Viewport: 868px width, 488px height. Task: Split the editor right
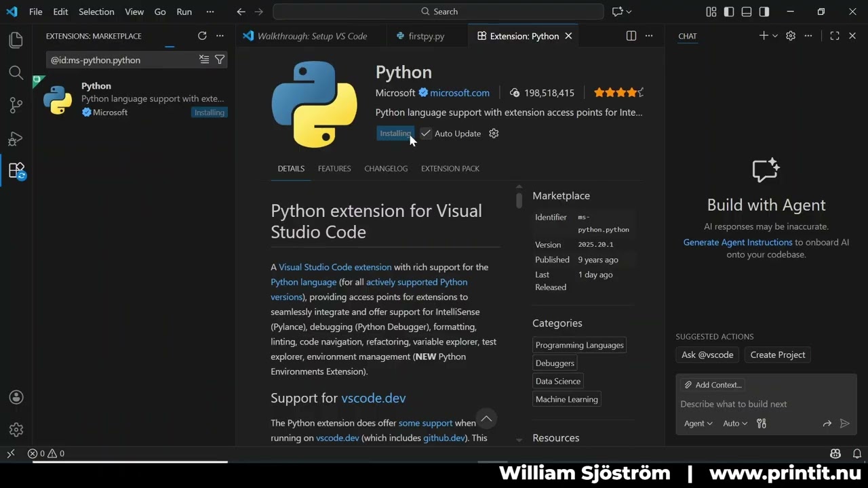pos(631,36)
